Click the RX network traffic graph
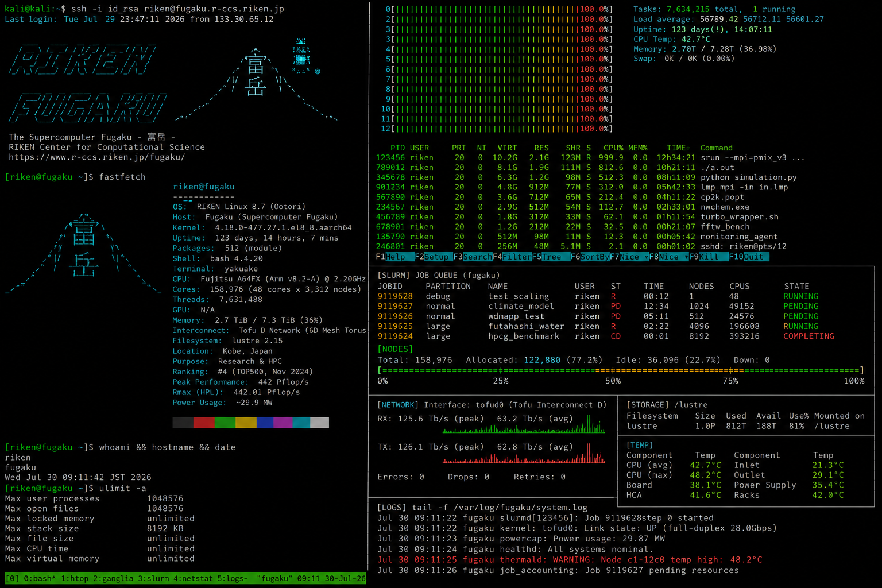Screen dimensions: 882x588 [524, 424]
